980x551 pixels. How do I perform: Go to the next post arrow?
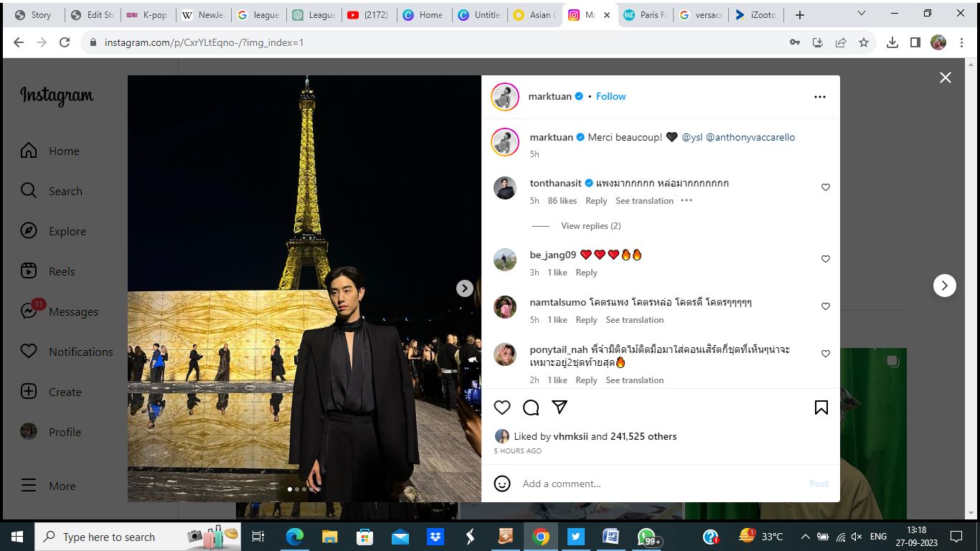coord(944,286)
